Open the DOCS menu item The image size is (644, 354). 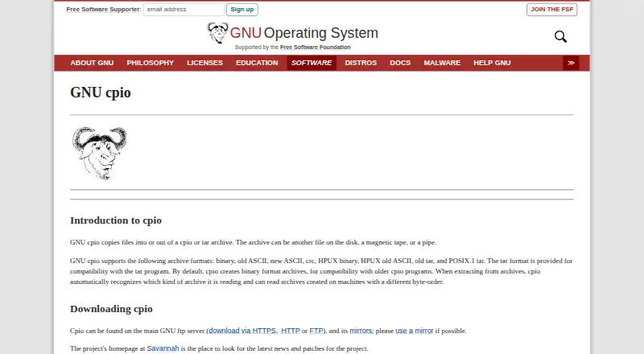(x=400, y=63)
